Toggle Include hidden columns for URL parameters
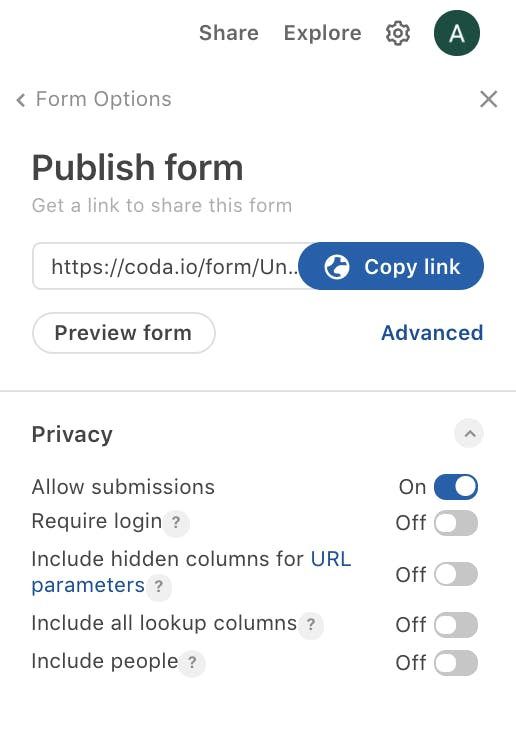Screen dimensions: 516x746 (x=456, y=574)
